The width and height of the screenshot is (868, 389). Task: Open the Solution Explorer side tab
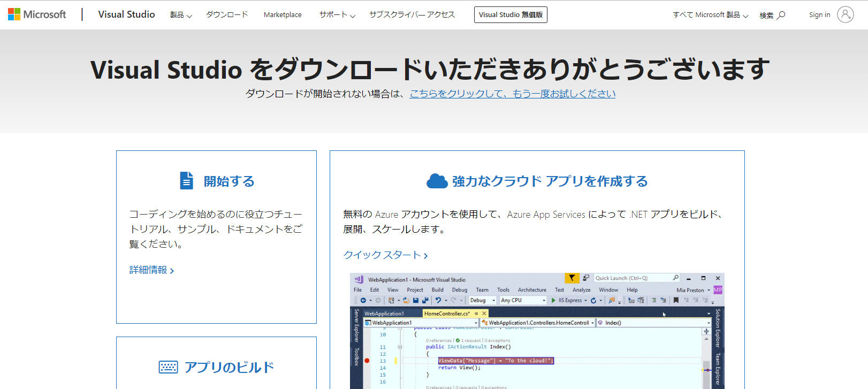(718, 328)
